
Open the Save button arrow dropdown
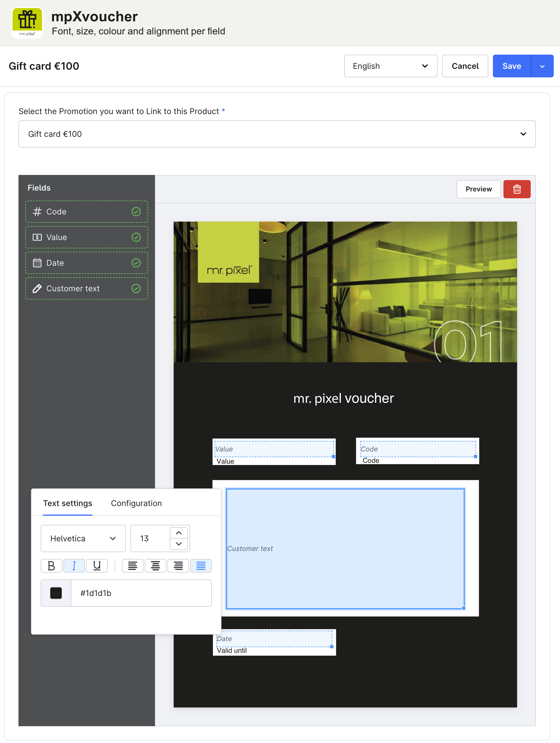(542, 66)
